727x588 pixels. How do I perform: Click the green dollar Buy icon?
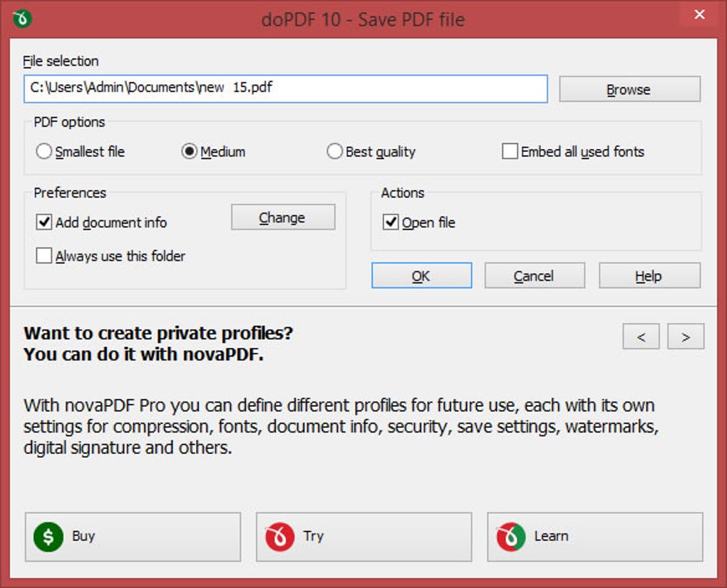click(48, 537)
